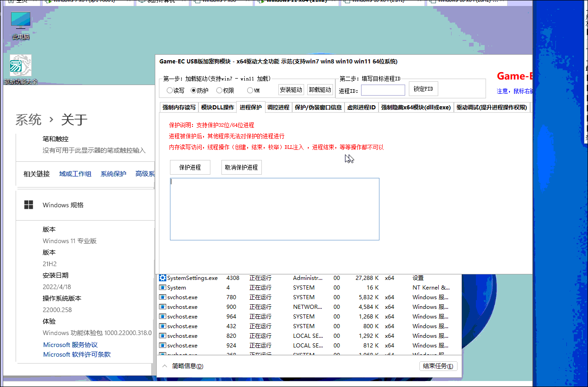Click into the large empty log text box
Viewport: 588px width, 387px height.
(x=275, y=209)
